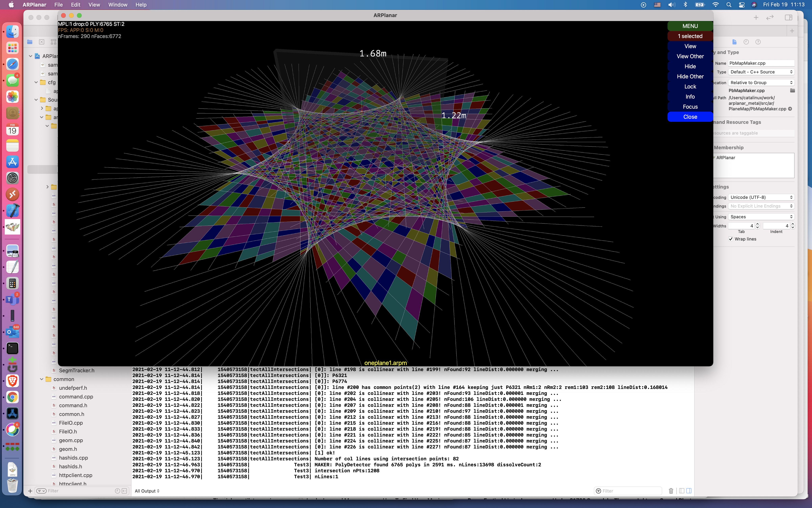
Task: Select Hide Other in the ARPlanar menu
Action: [690, 76]
